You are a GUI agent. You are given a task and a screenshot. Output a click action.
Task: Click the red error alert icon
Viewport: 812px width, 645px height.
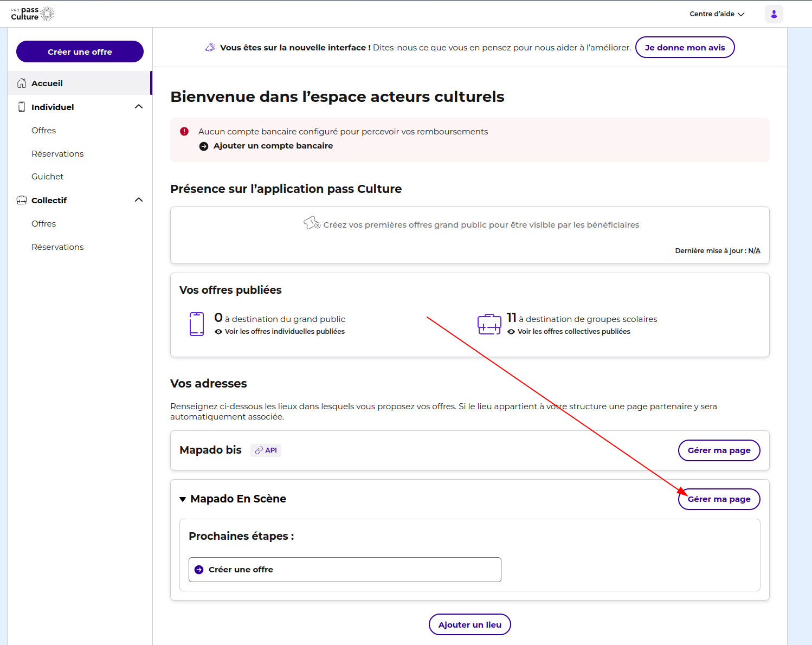coord(184,131)
